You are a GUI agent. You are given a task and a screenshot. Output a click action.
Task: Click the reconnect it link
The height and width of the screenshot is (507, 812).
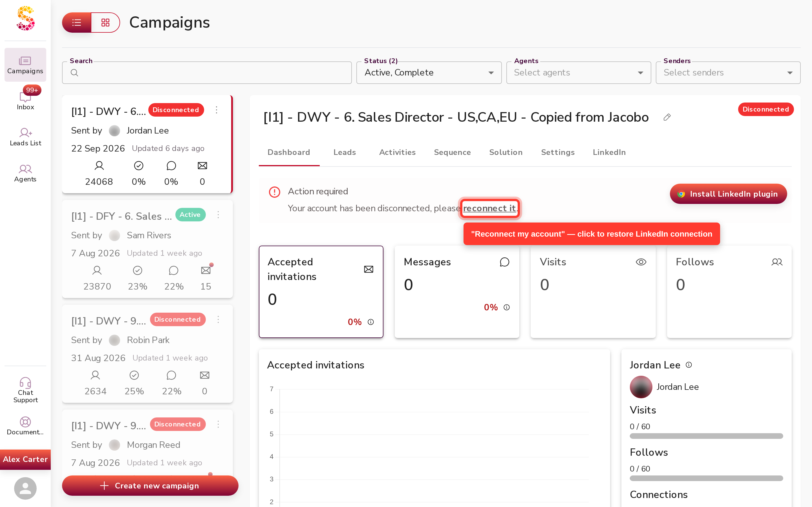(489, 208)
